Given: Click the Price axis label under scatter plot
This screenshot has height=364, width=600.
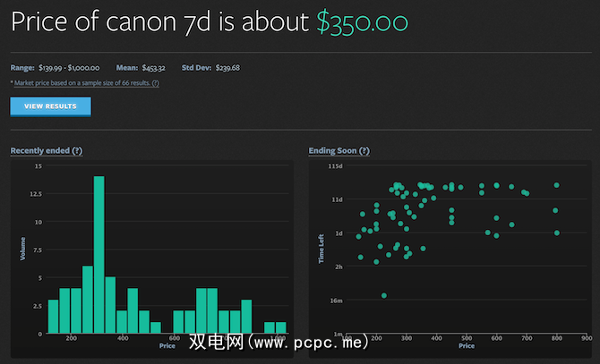Looking at the screenshot, I should point(467,346).
